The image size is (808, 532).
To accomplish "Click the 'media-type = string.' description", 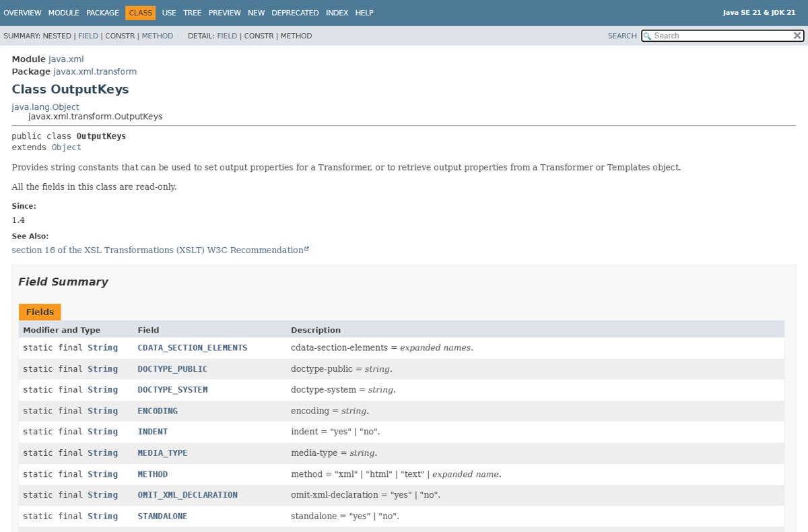I will (334, 453).
